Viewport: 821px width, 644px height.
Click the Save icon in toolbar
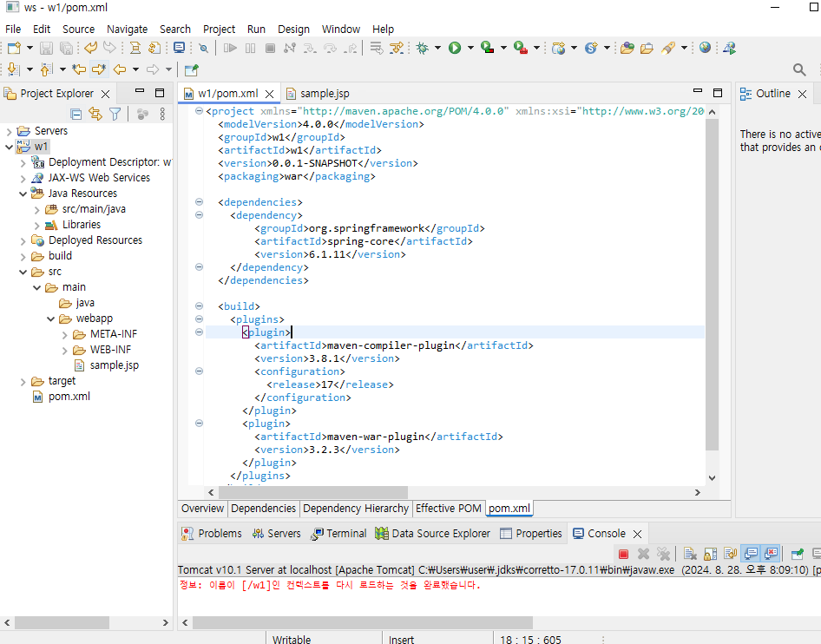click(x=46, y=49)
